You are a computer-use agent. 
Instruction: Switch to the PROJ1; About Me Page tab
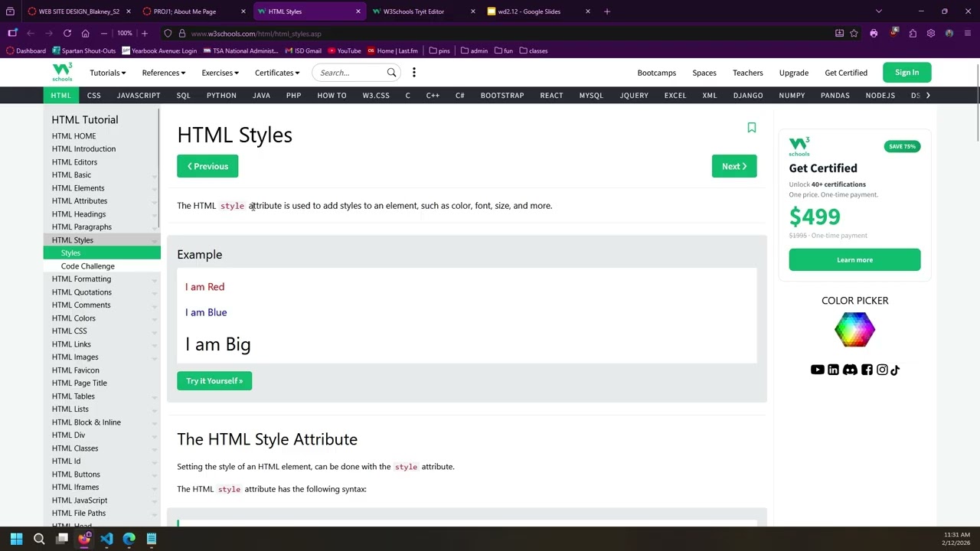(x=195, y=11)
